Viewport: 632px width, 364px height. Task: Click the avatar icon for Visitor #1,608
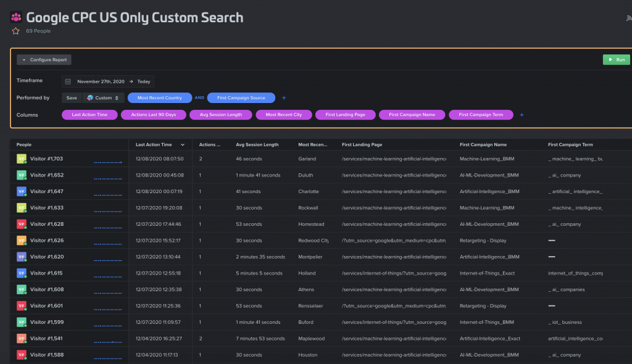click(22, 289)
